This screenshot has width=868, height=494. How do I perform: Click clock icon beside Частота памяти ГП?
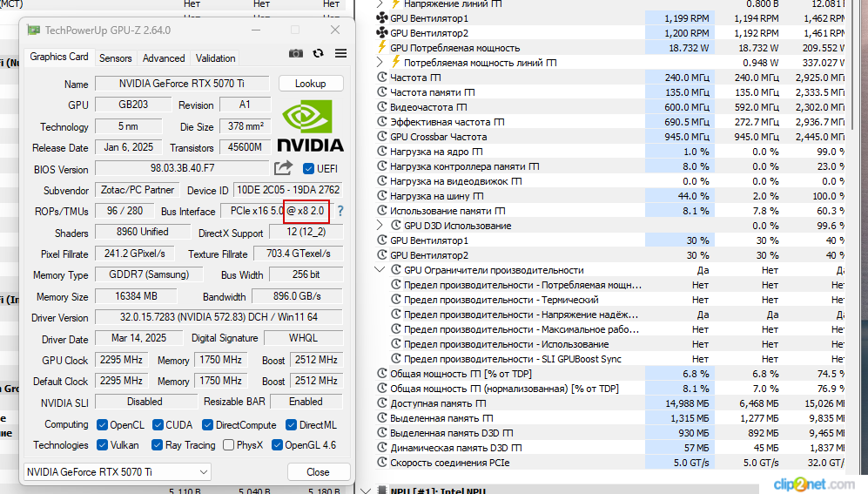pos(382,92)
